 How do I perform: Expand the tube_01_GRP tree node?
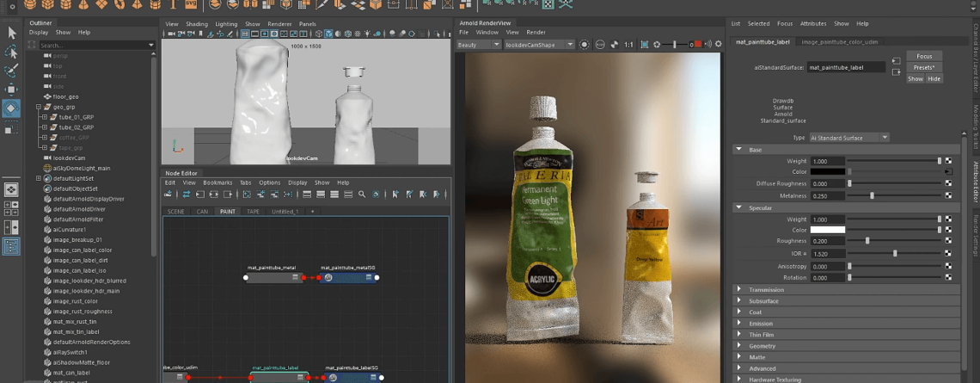(x=45, y=117)
